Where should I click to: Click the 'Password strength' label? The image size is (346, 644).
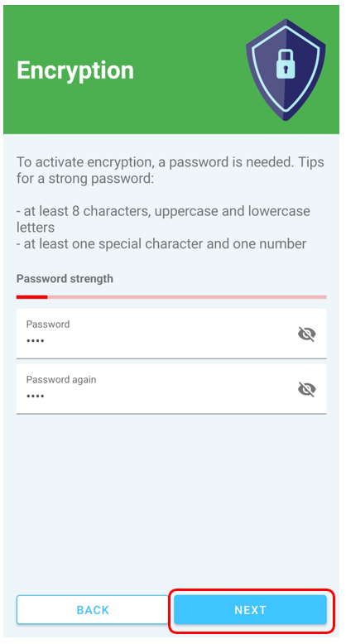click(x=65, y=278)
